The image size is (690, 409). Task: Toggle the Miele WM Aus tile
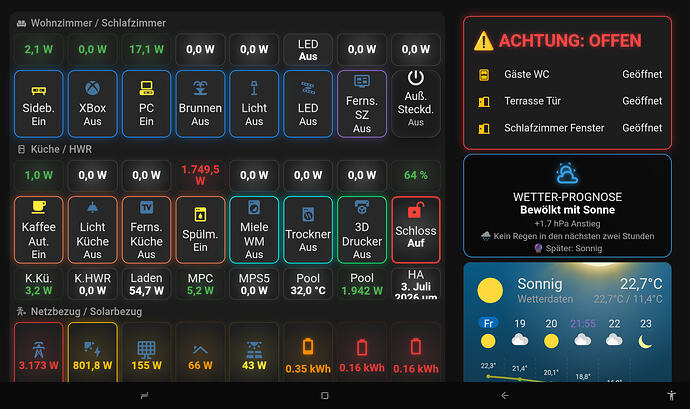coord(254,230)
